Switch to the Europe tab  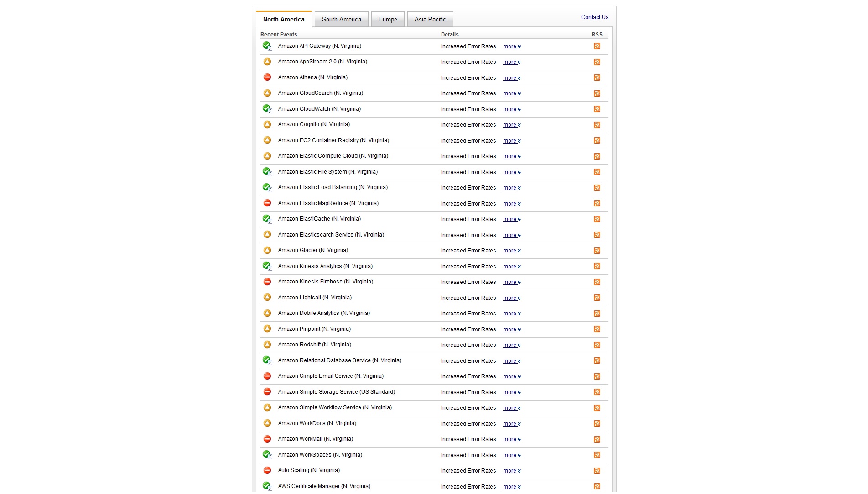click(388, 19)
